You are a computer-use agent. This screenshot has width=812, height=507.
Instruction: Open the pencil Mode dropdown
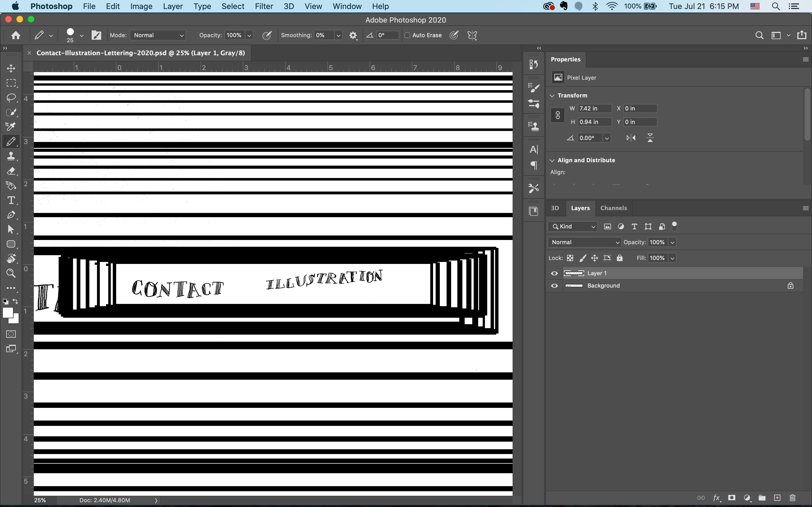(x=158, y=35)
